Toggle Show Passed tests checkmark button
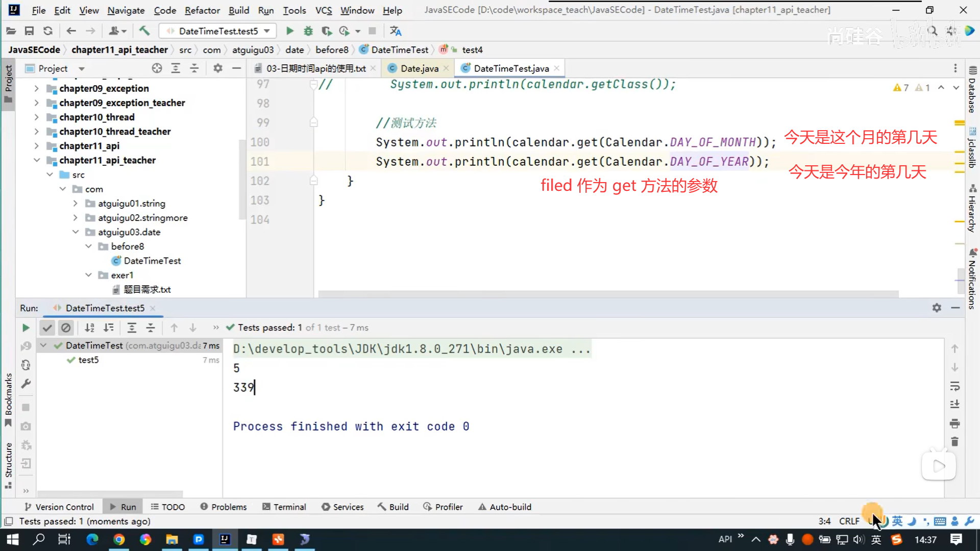Screen dimensions: 980x551 tap(47, 328)
